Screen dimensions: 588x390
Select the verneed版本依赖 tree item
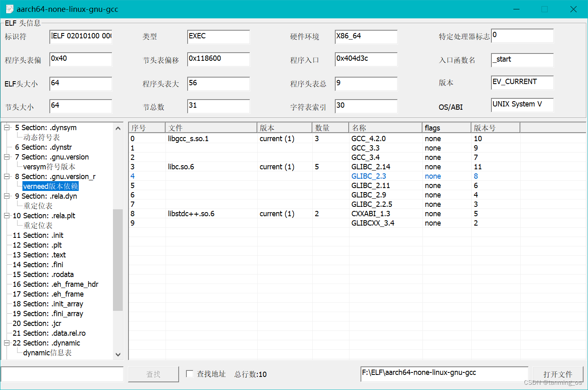50,186
